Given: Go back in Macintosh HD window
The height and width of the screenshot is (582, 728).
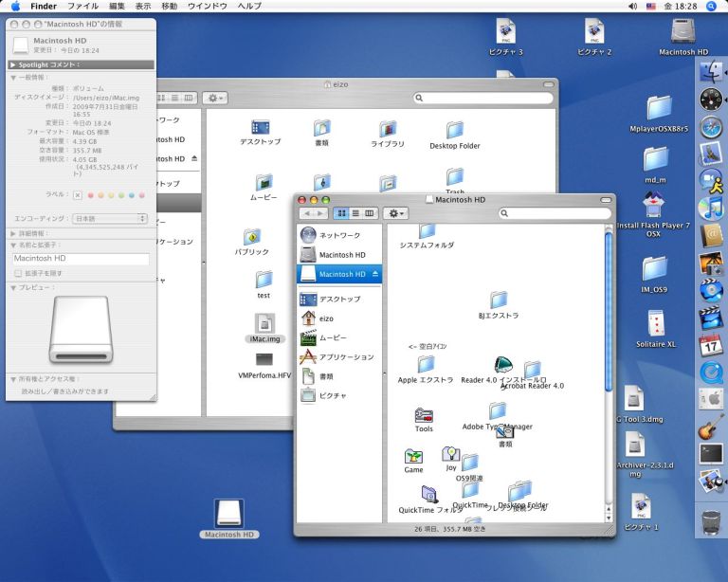Looking at the screenshot, I should pos(306,213).
